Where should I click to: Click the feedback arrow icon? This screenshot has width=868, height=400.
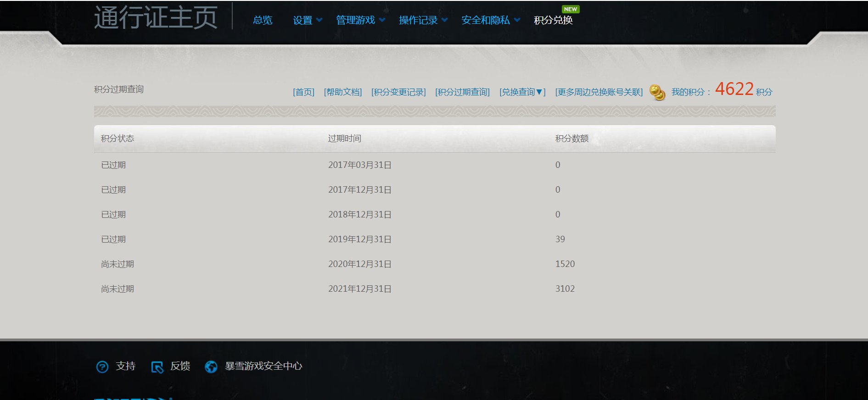[x=157, y=367]
